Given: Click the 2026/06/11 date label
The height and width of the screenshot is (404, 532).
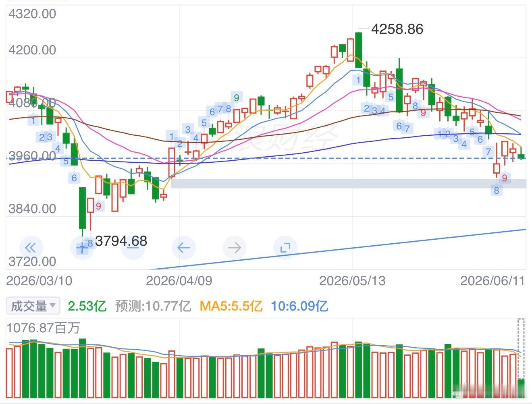Looking at the screenshot, I should pos(493,280).
